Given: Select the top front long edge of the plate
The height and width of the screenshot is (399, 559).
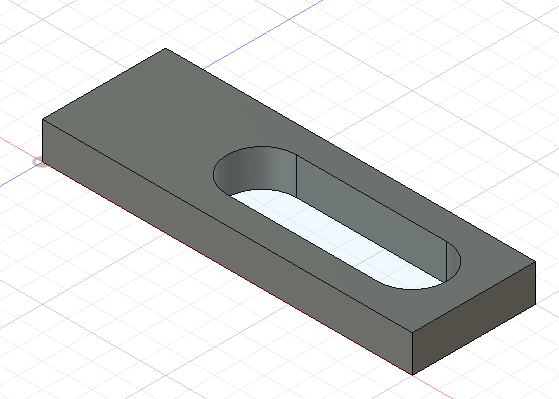Looking at the screenshot, I should pyautogui.click(x=227, y=226).
